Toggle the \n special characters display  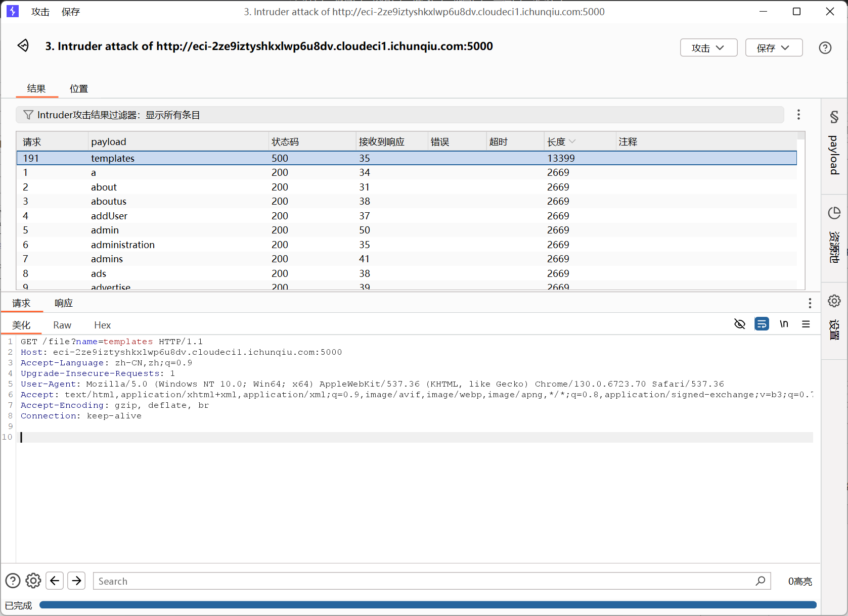tap(784, 324)
